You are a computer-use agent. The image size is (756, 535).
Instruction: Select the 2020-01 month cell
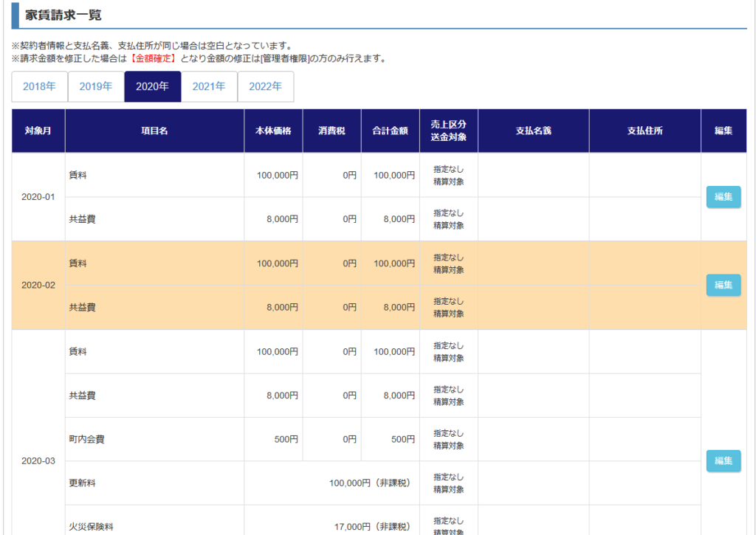click(x=38, y=196)
